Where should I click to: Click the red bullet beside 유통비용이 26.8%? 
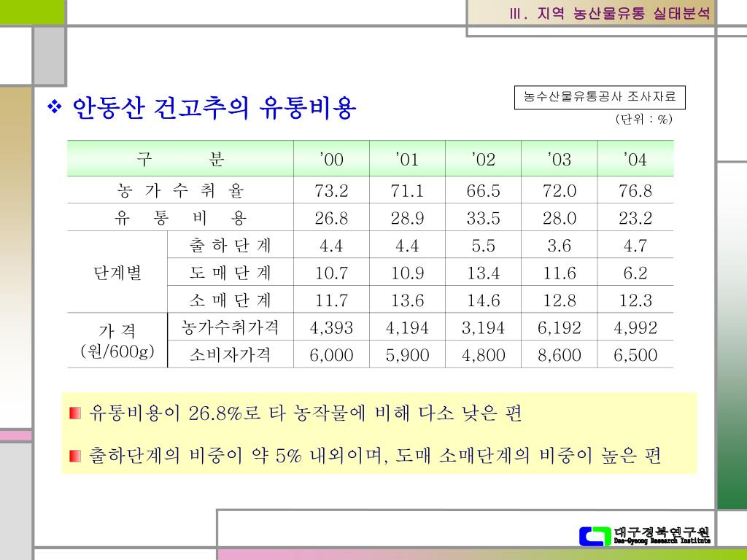[75, 413]
